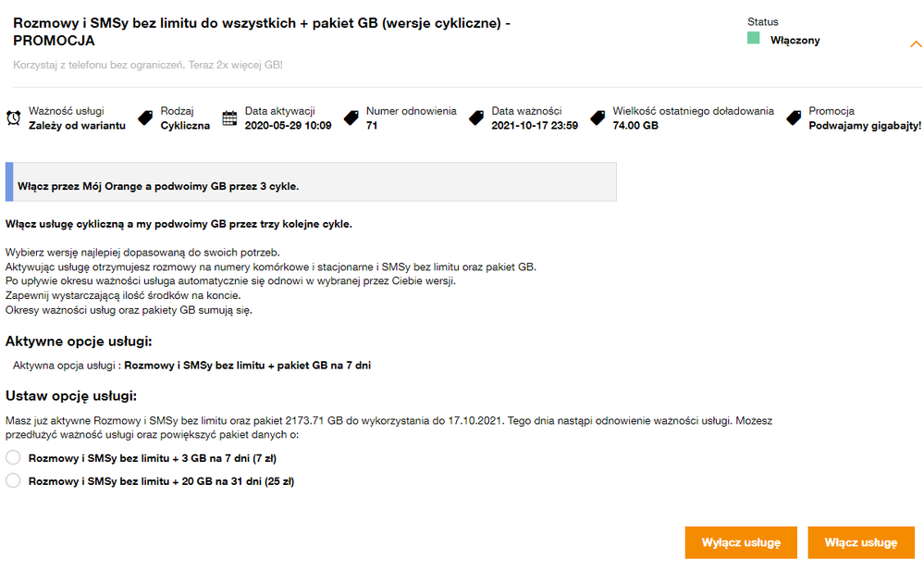
Task: Click the alarm clock icon beside Ważność usługi
Action: [x=14, y=118]
